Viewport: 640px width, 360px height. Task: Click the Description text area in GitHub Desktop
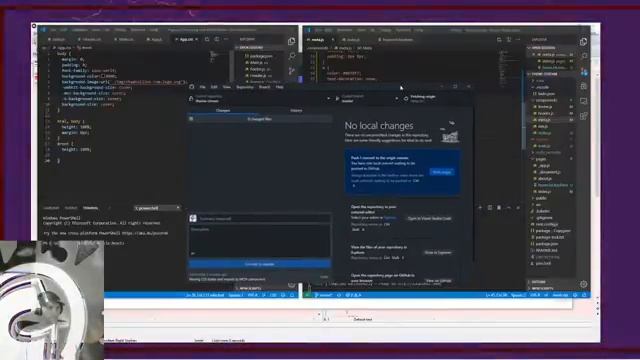pyautogui.click(x=260, y=241)
